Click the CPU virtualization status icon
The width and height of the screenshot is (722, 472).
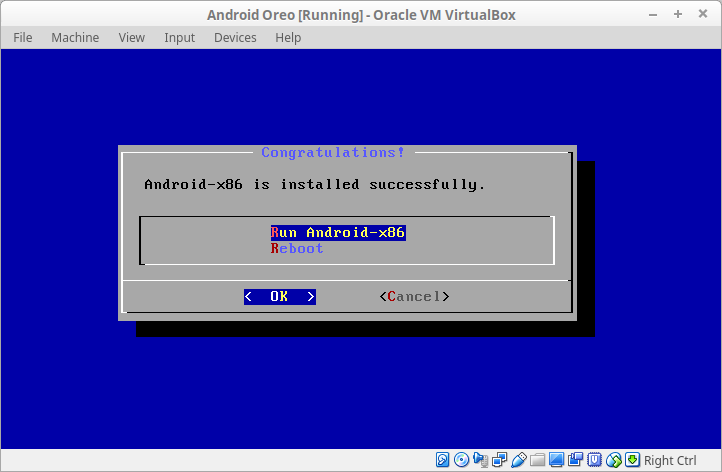coord(594,460)
